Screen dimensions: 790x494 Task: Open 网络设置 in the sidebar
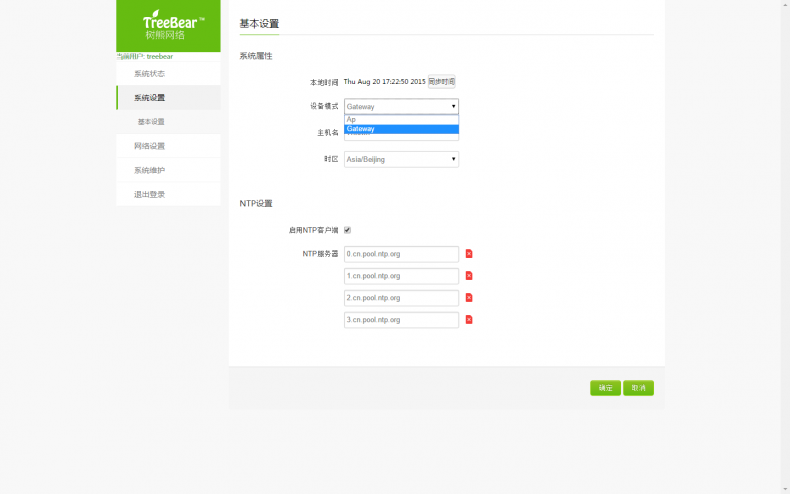coord(168,146)
